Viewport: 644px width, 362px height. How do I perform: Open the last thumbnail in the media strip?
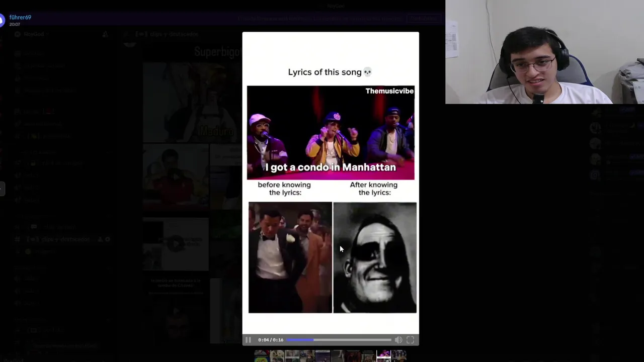tap(398, 356)
